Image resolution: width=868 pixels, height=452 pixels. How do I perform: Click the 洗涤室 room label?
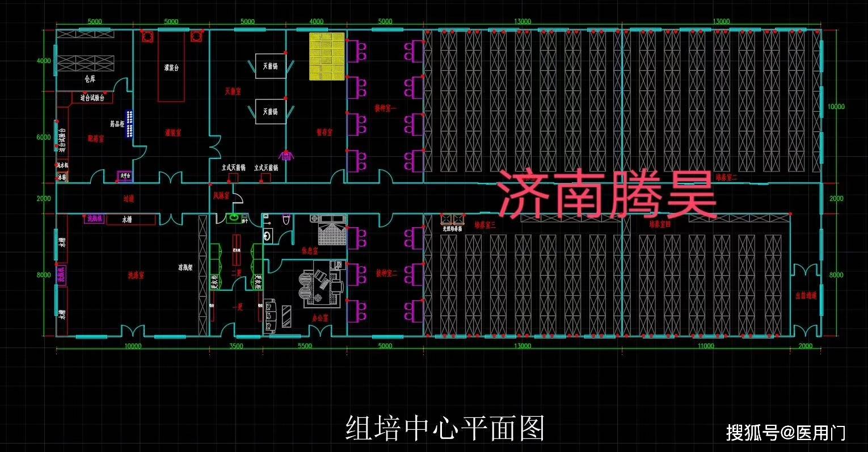tap(136, 275)
